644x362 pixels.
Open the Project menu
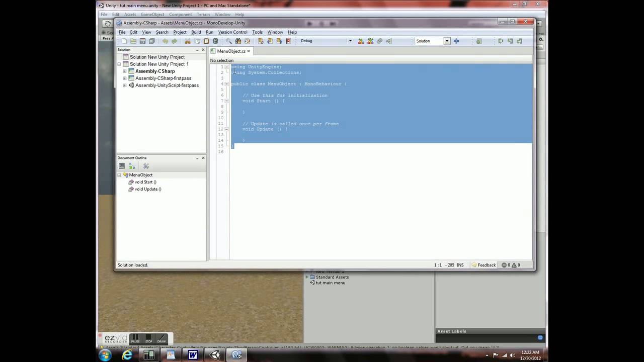[x=180, y=32]
